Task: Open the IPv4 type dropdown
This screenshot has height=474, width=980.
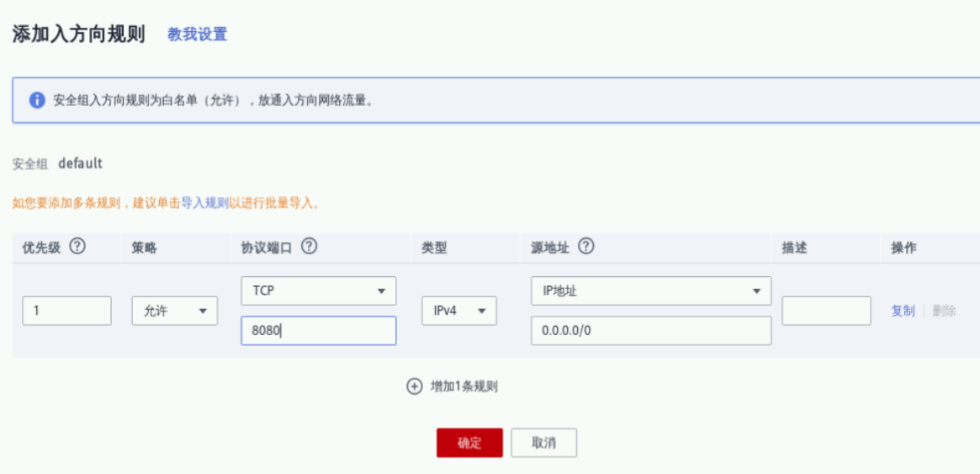Action: 458,311
